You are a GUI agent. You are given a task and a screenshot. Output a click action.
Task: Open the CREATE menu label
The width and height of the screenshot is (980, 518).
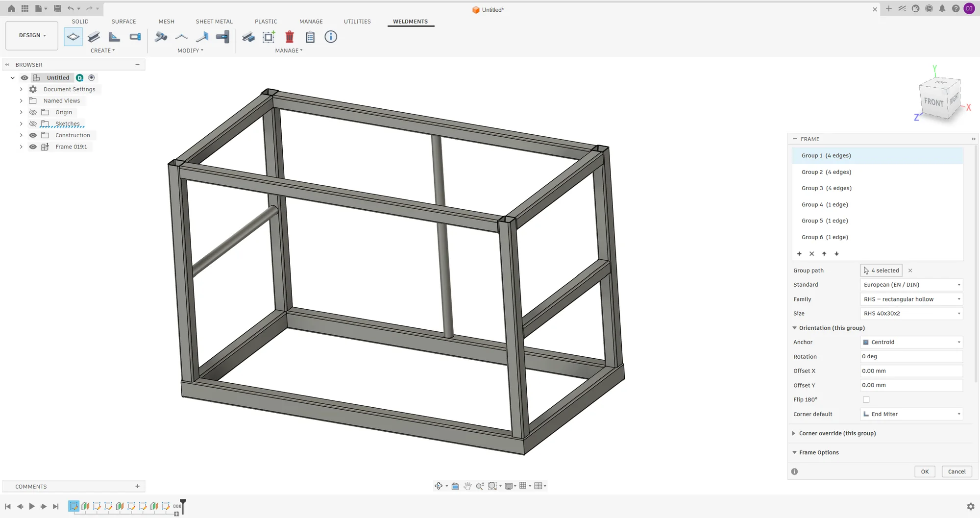pos(102,50)
